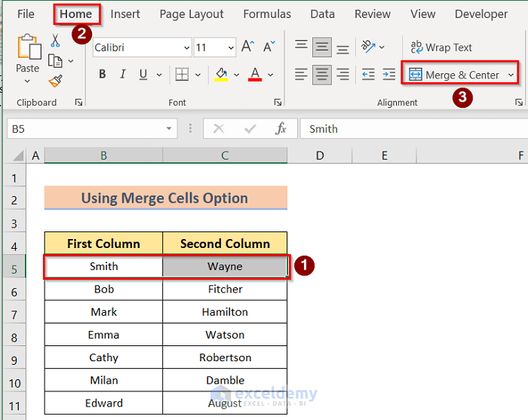Image resolution: width=528 pixels, height=420 pixels.
Task: Cut selection with the scissors icon
Action: point(55,41)
